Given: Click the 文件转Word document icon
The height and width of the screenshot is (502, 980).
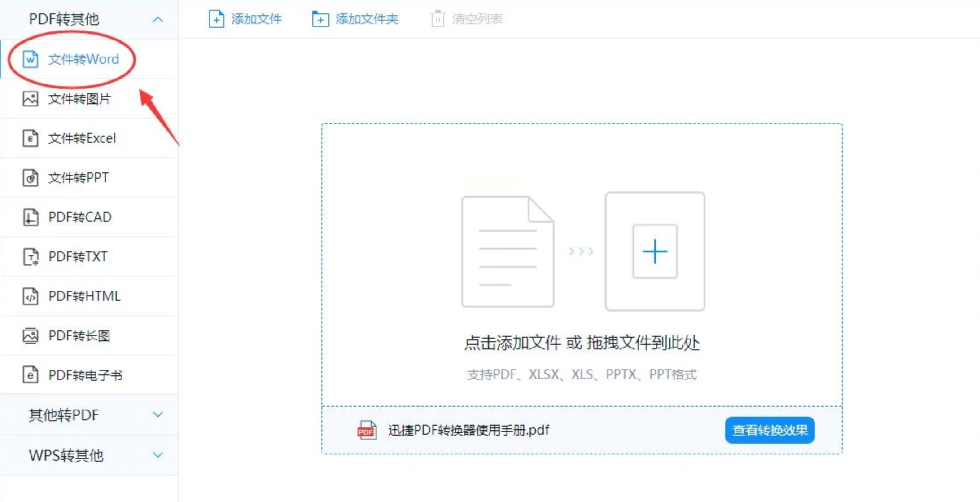Looking at the screenshot, I should pyautogui.click(x=31, y=59).
